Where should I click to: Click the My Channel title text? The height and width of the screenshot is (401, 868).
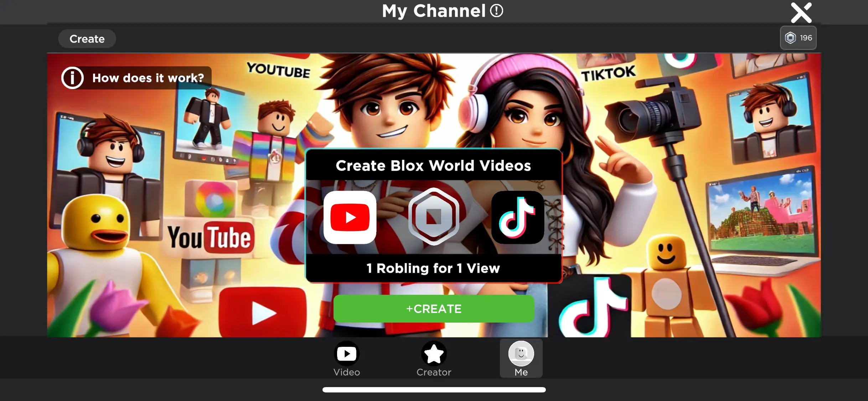click(434, 11)
